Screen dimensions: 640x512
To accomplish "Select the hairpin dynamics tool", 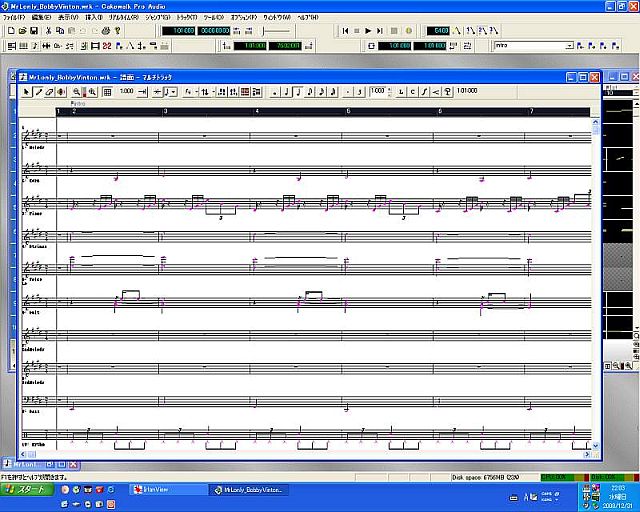I will coord(436,92).
